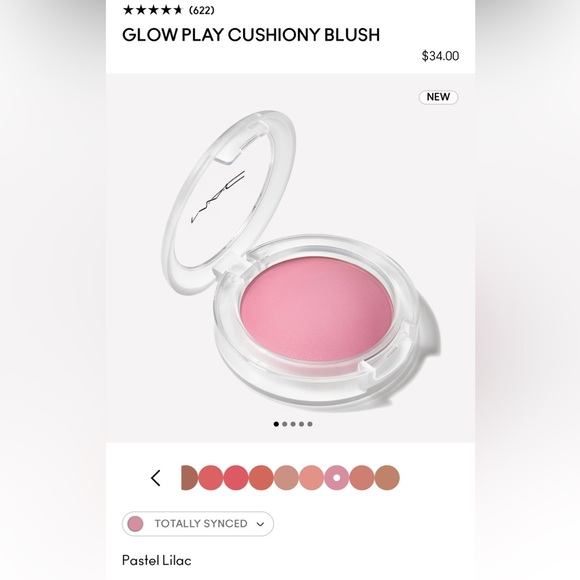
Task: Click the blush compact product image
Action: (300, 259)
